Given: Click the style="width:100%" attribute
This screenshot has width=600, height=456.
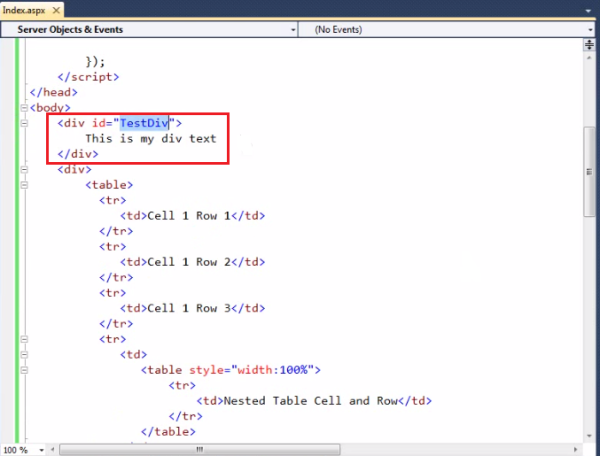Looking at the screenshot, I should [x=251, y=370].
